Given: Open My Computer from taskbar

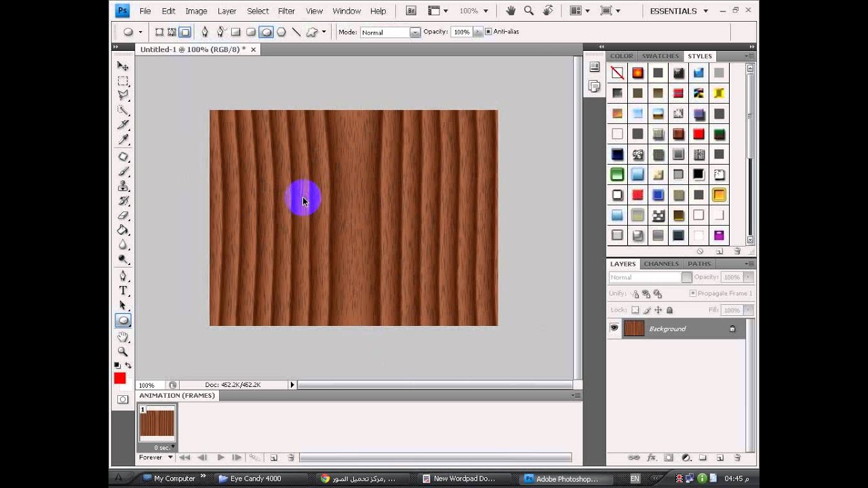Looking at the screenshot, I should point(170,479).
